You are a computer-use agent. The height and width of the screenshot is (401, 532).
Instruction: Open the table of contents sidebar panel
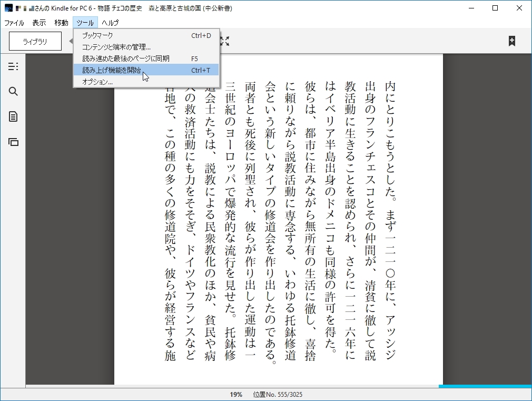tap(13, 66)
